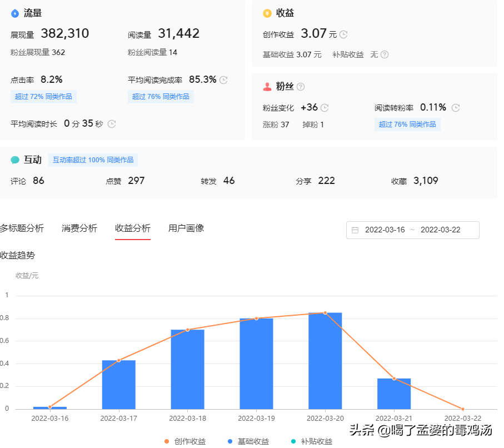Click the 粉丝阅读量 14 text
The height and width of the screenshot is (448, 504).
(x=152, y=52)
